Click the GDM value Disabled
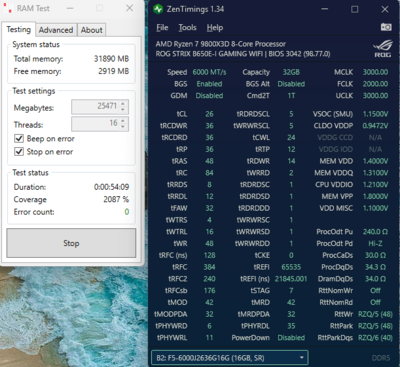This screenshot has height=367, width=400. [x=209, y=96]
